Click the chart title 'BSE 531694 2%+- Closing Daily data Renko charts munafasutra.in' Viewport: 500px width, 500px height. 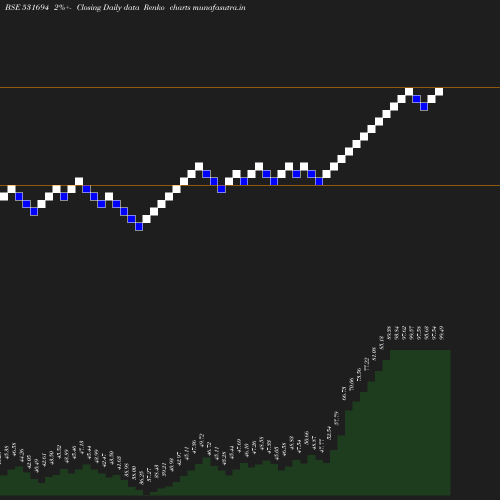coord(125,7)
